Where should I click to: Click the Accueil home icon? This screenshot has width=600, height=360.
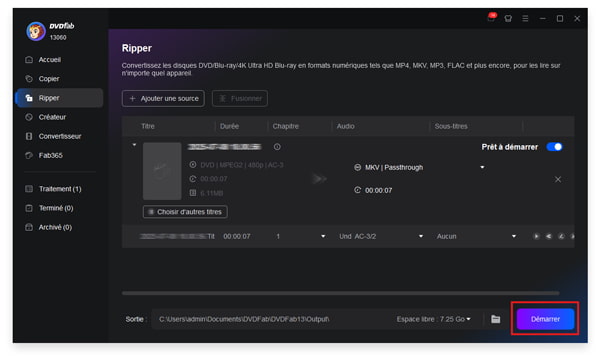pos(29,60)
